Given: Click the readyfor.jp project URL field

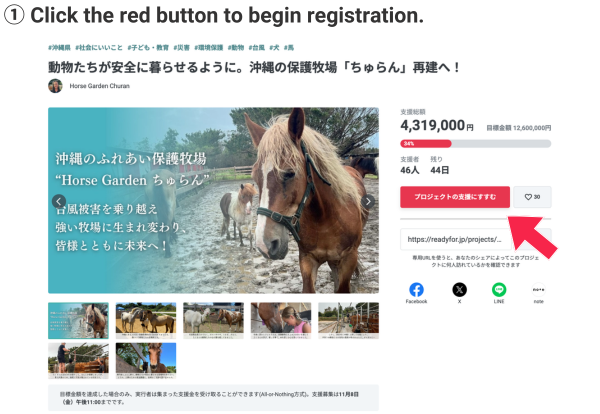Looking at the screenshot, I should click(455, 240).
